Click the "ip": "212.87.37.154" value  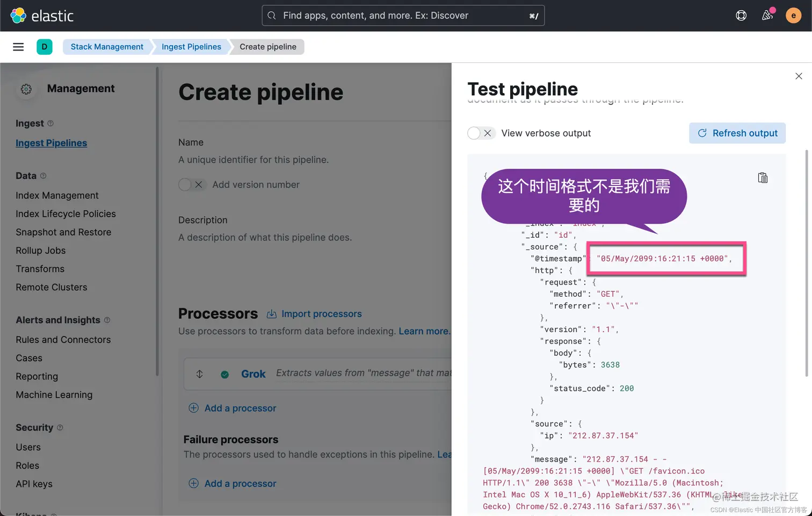[603, 435]
